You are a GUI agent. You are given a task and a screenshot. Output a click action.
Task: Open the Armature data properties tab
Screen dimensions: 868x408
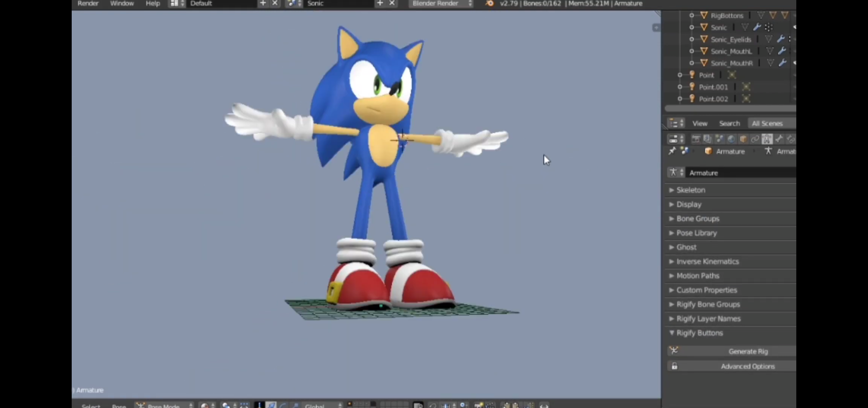[767, 139]
